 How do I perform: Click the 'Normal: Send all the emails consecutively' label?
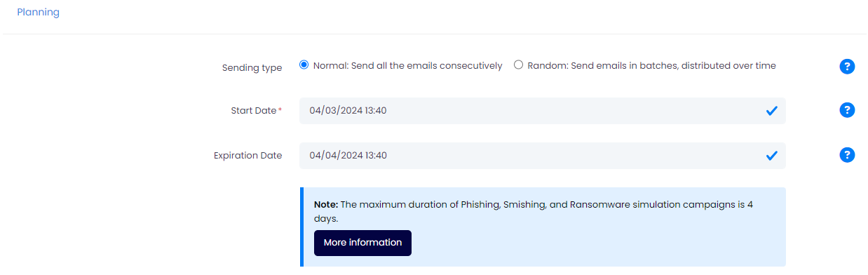[x=407, y=66]
